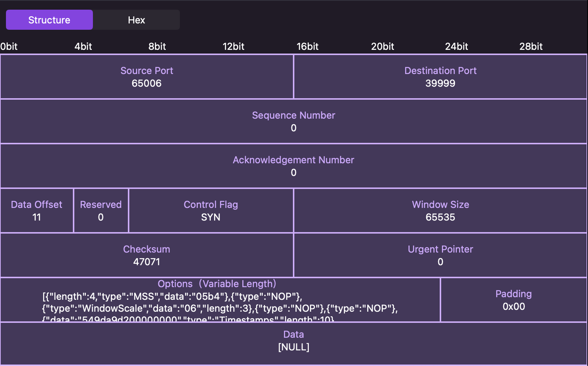The width and height of the screenshot is (588, 366).
Task: Click the Window Size 65535 cell
Action: [x=440, y=211]
